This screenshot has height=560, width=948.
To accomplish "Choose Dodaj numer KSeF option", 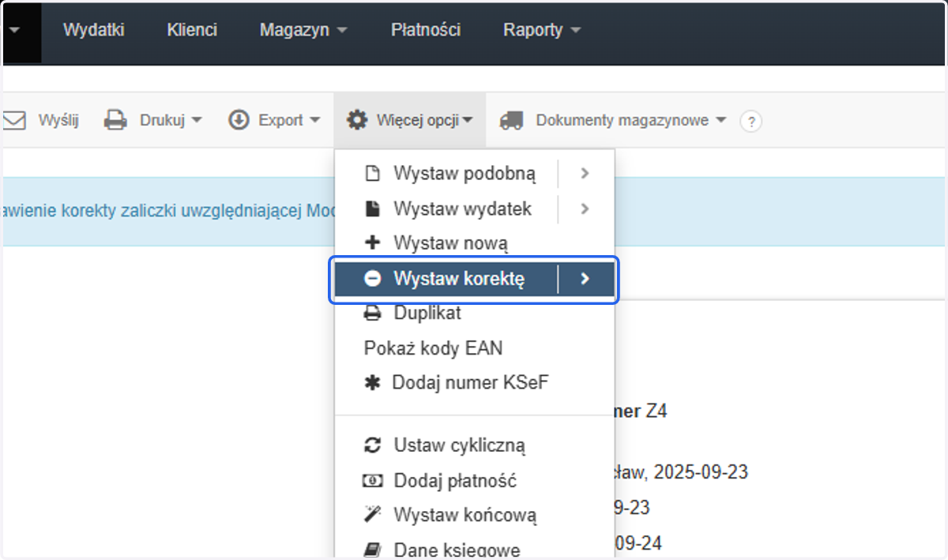I will tap(470, 383).
